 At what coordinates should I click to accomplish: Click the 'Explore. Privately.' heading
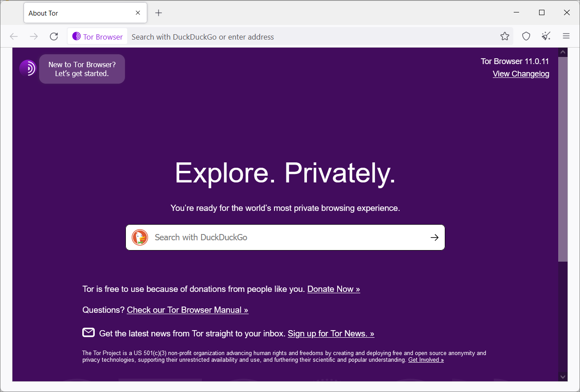[x=285, y=173]
